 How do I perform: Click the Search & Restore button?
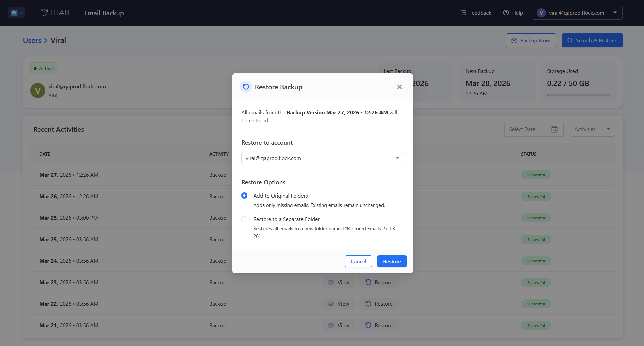tap(592, 41)
